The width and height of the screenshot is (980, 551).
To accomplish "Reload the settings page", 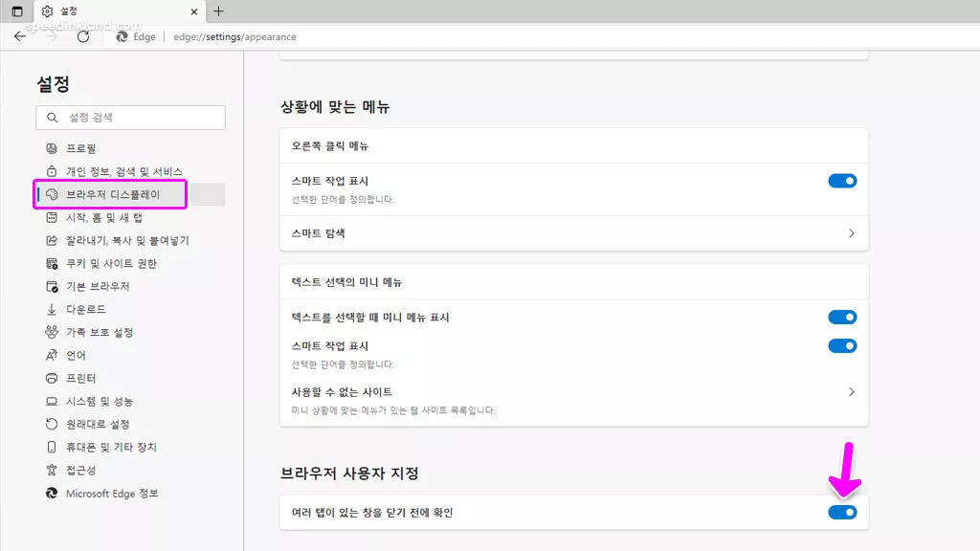I will coord(83,36).
